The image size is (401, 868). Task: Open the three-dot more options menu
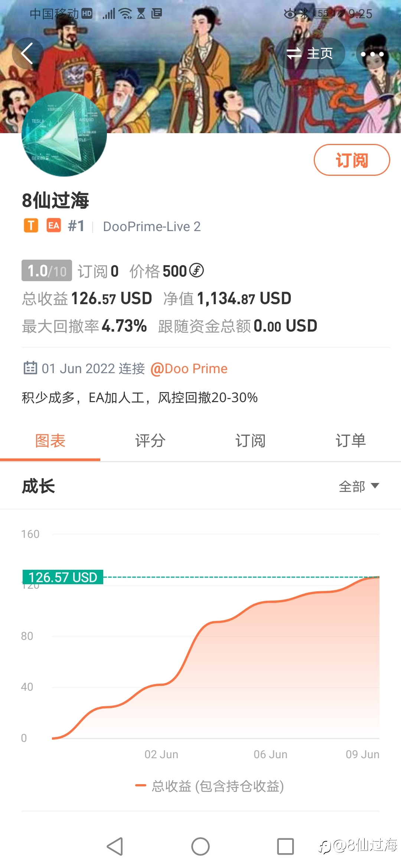point(372,54)
